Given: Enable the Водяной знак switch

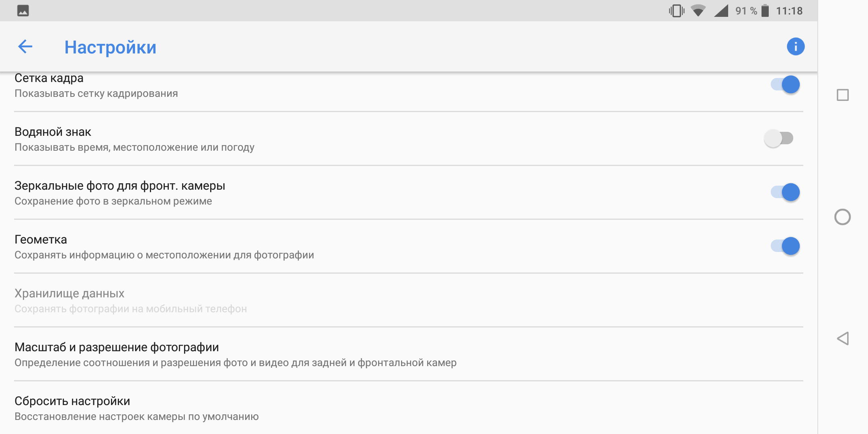Looking at the screenshot, I should 779,138.
